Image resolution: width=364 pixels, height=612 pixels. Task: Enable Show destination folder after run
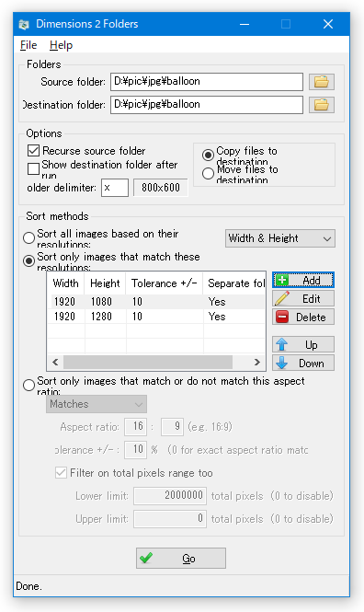pos(33,169)
